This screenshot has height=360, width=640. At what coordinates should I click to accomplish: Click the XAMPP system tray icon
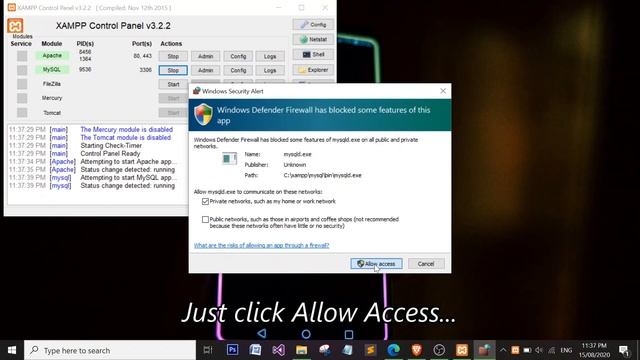pyautogui.click(x=515, y=350)
